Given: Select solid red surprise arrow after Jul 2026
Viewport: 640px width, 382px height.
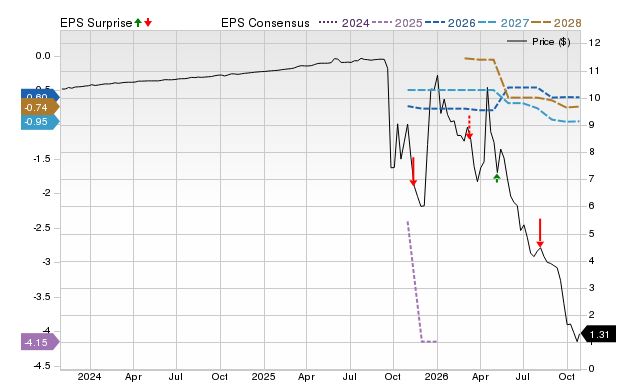Looking at the screenshot, I should pyautogui.click(x=540, y=233).
